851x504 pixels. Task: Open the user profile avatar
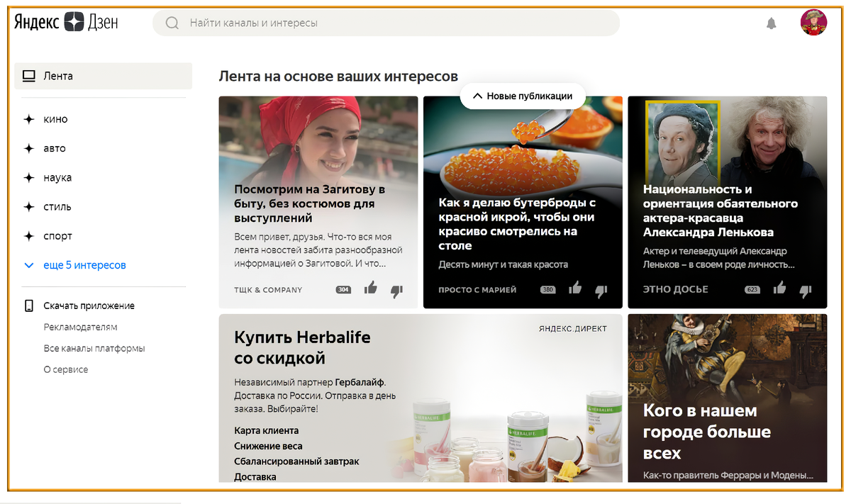[813, 23]
